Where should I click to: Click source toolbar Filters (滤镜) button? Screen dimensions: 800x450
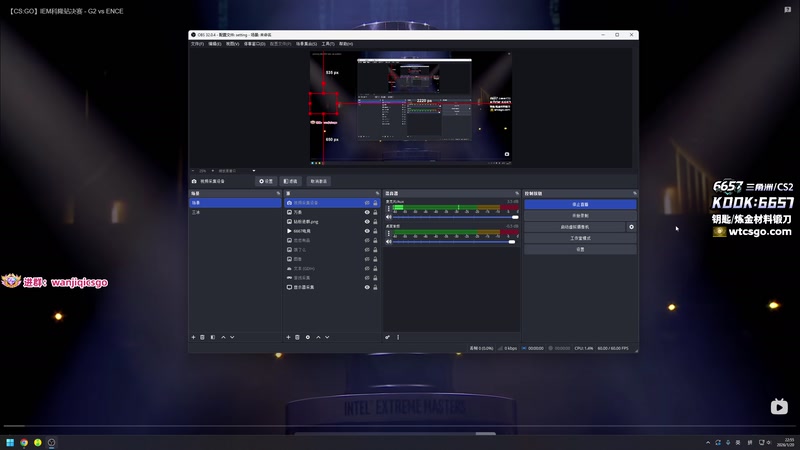point(290,181)
